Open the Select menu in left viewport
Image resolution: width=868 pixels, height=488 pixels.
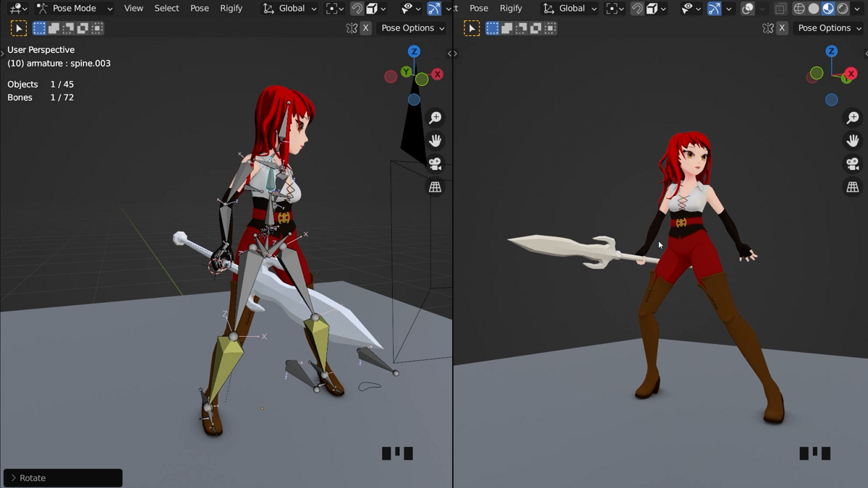[x=166, y=9]
